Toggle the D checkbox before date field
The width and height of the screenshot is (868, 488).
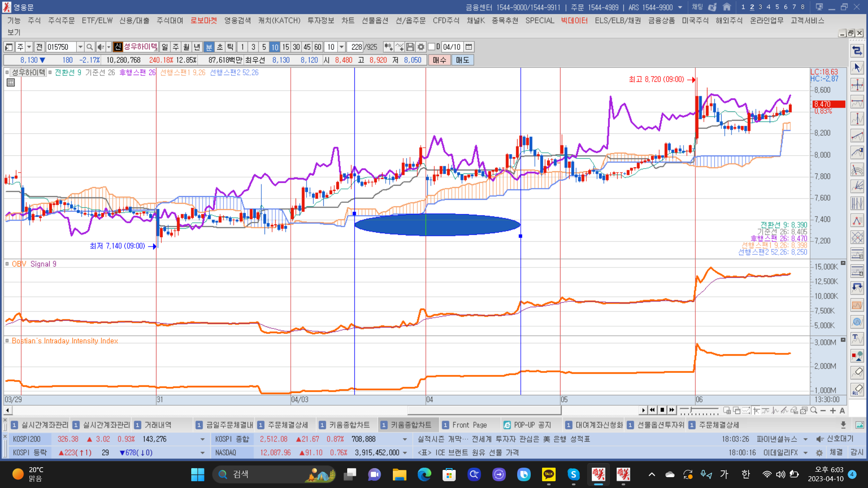(431, 47)
